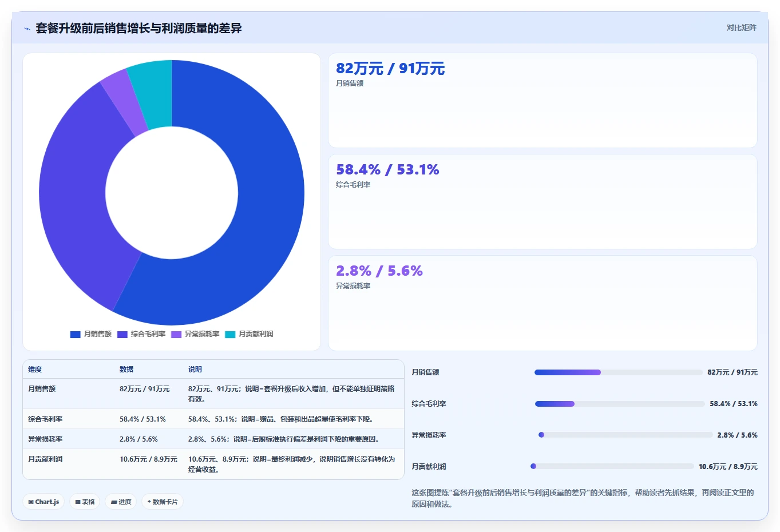Click the 维度 column header
This screenshot has height=532, width=780.
click(x=35, y=370)
